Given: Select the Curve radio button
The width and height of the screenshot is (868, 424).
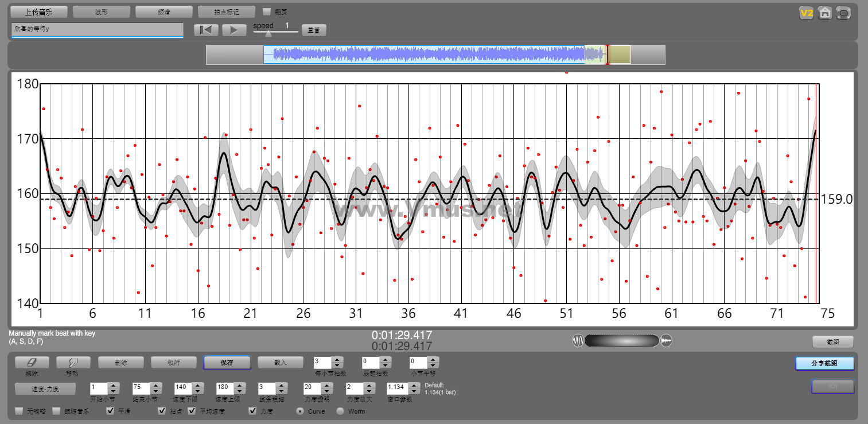Looking at the screenshot, I should (300, 411).
